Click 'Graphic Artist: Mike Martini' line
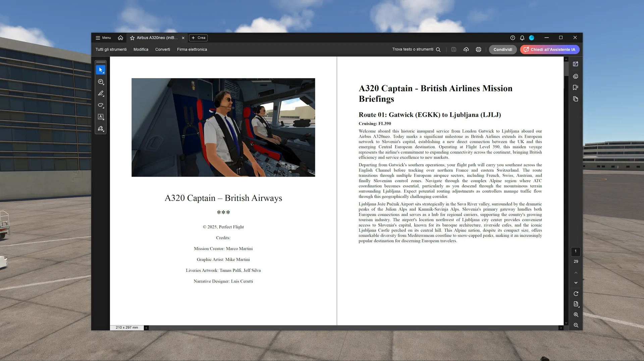Image resolution: width=644 pixels, height=361 pixels. [223, 259]
